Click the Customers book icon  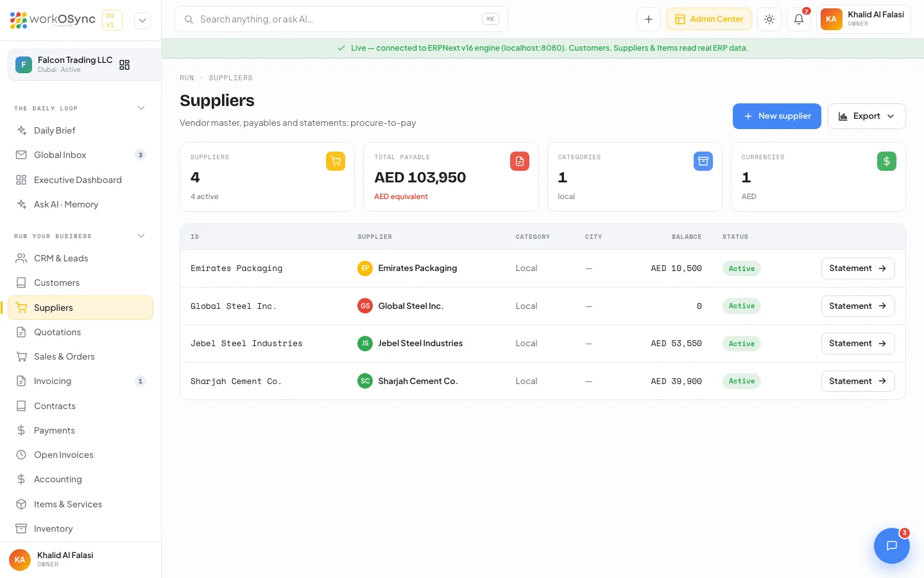tap(21, 283)
